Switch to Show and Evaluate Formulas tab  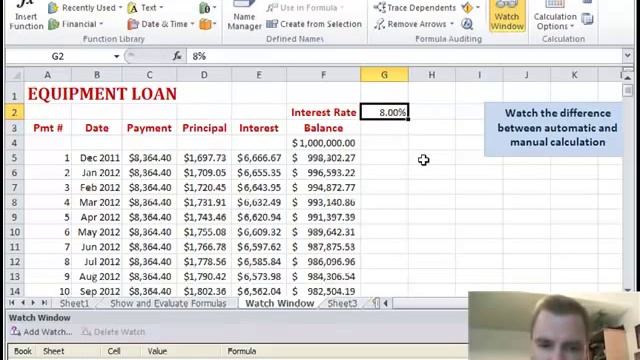[x=168, y=303]
